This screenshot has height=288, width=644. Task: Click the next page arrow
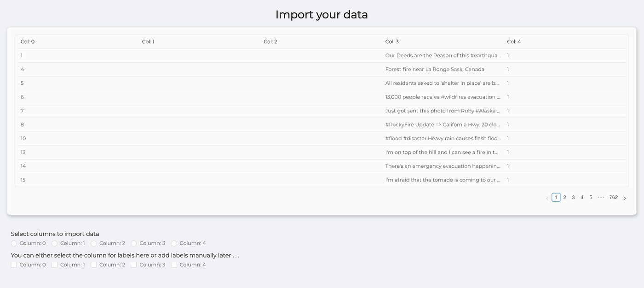(x=625, y=197)
